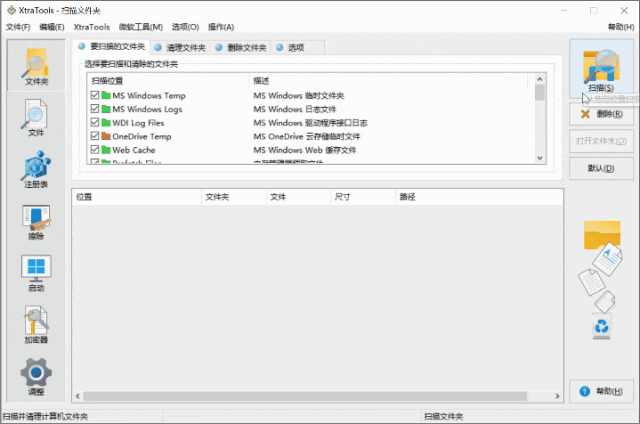Click the 描述 description column header

coord(388,81)
